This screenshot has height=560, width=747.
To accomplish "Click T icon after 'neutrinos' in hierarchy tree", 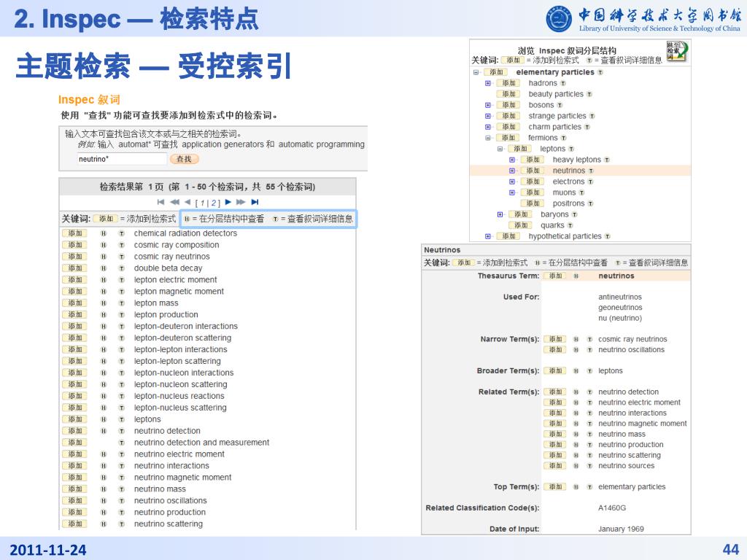I will (x=591, y=171).
